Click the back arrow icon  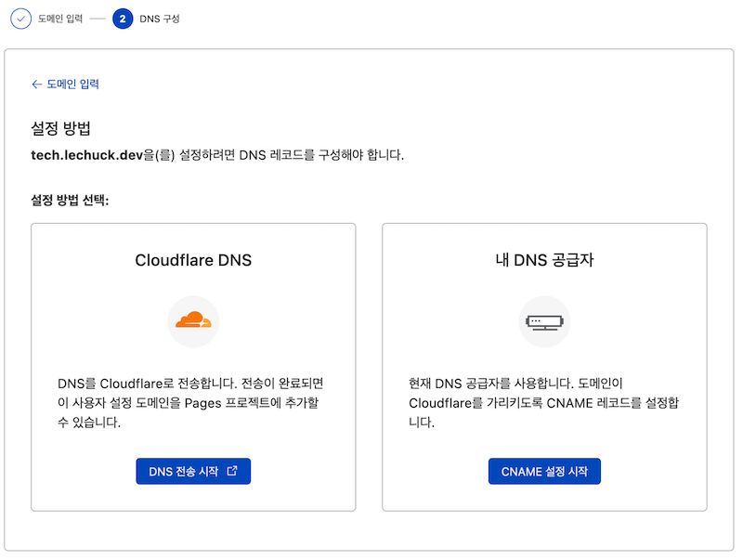click(36, 85)
